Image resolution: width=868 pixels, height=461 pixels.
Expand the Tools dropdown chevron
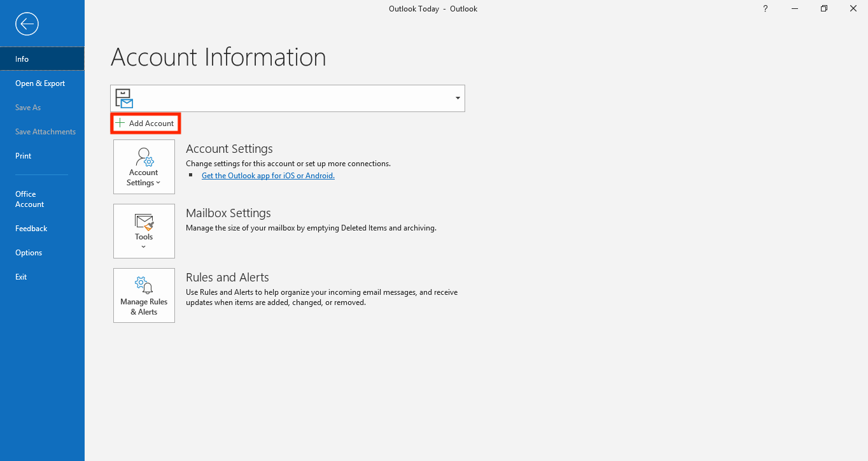(x=144, y=246)
